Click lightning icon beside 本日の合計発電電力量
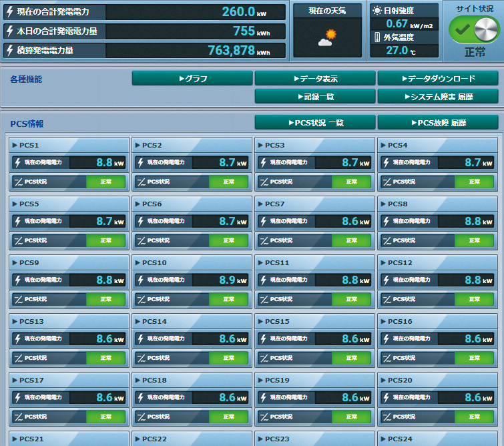Image resolution: width=504 pixels, height=446 pixels. [10, 31]
